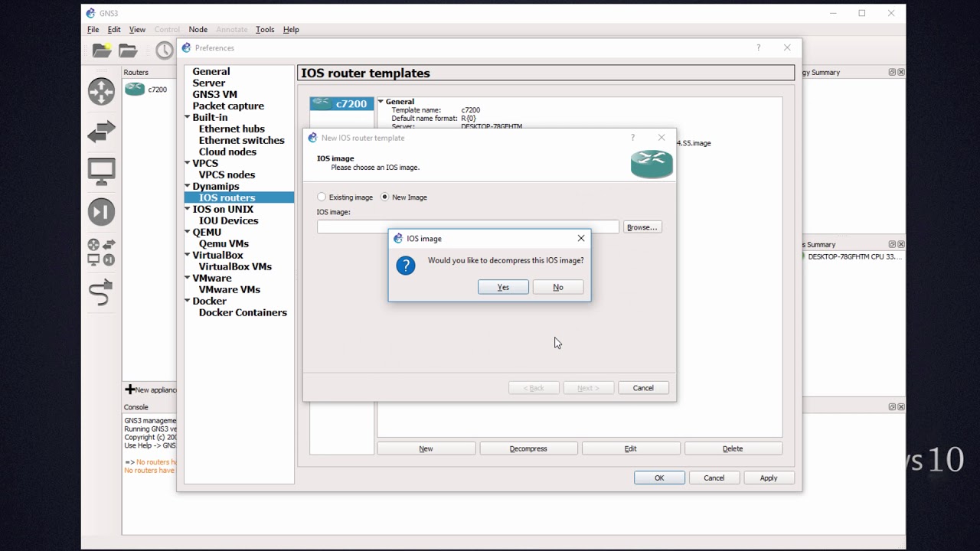
Task: Click the snapshot clock toolbar icon
Action: pos(165,51)
